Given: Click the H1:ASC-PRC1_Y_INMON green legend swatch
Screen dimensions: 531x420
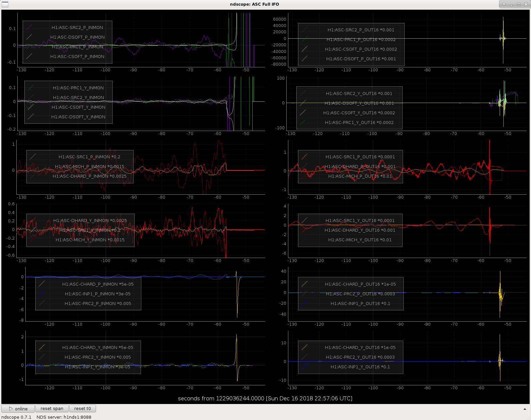Looking at the screenshot, I should [31, 88].
